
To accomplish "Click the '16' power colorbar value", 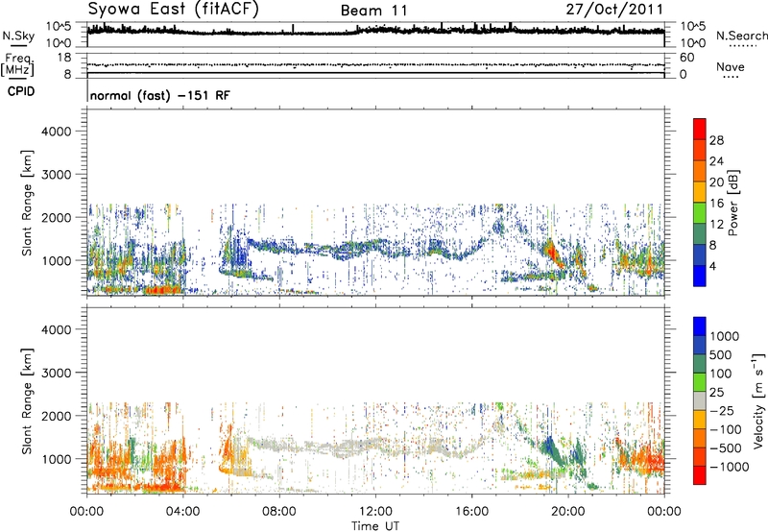I will (x=716, y=204).
